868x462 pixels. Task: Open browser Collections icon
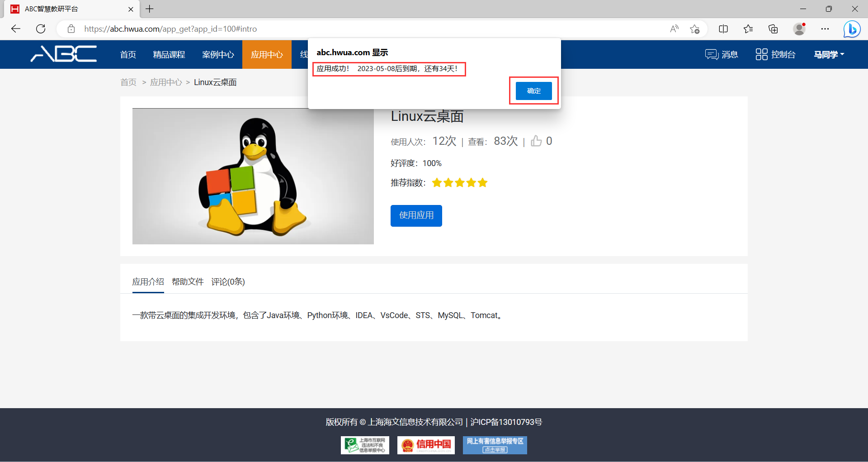pyautogui.click(x=773, y=29)
